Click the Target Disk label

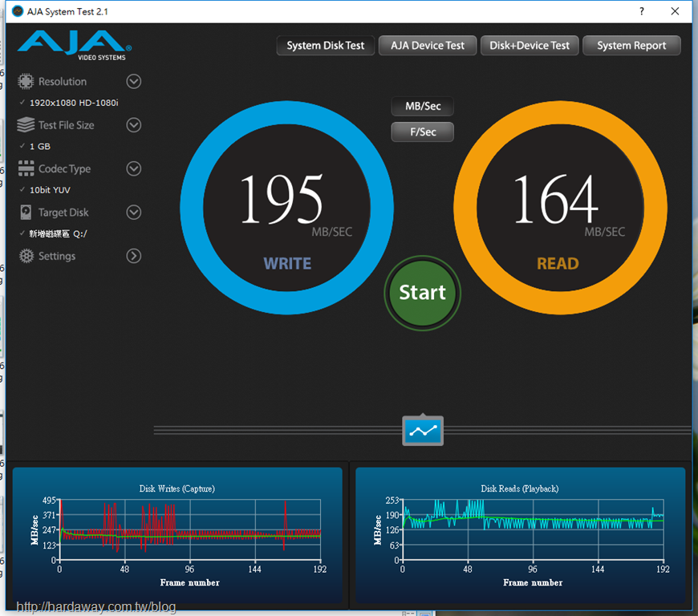point(63,213)
